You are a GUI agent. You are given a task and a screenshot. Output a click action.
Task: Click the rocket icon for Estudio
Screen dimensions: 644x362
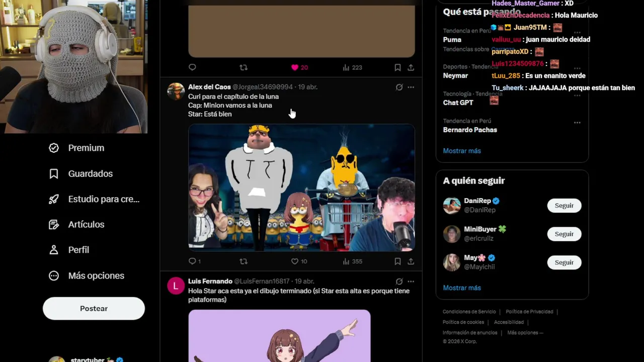54,199
